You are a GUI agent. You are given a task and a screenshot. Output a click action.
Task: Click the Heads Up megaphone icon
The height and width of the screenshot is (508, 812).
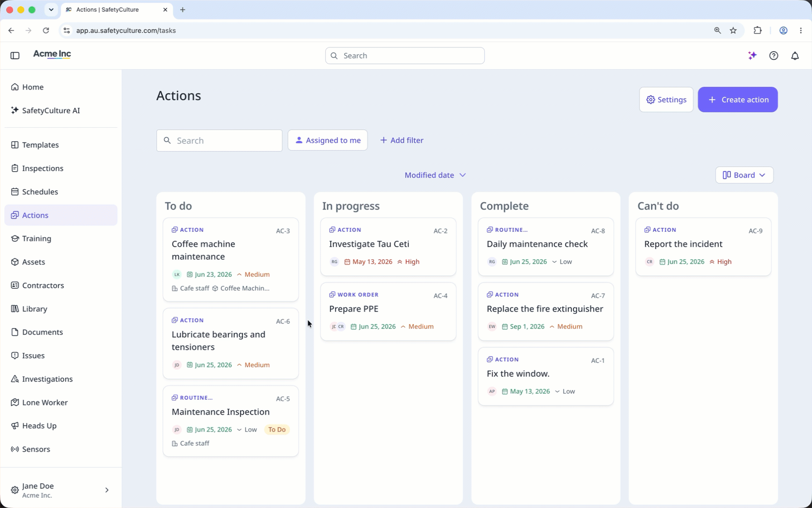15,426
